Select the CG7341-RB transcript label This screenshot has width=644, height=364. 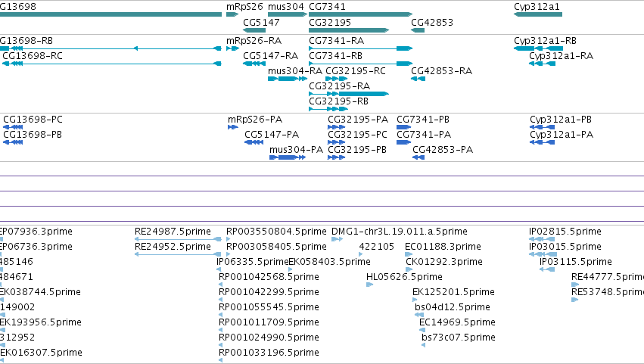tap(335, 56)
